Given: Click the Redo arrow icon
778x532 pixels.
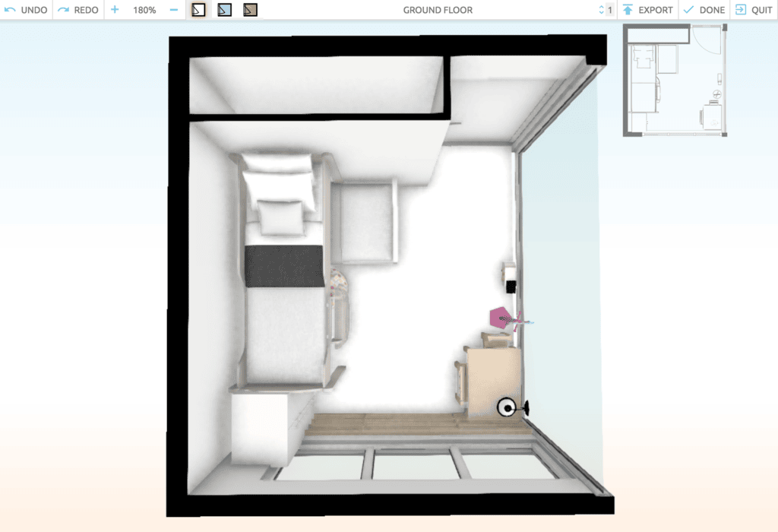Looking at the screenshot, I should click(64, 10).
